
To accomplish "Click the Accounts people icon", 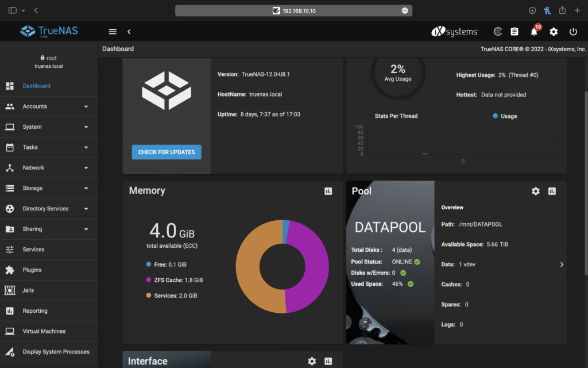I will pos(10,106).
